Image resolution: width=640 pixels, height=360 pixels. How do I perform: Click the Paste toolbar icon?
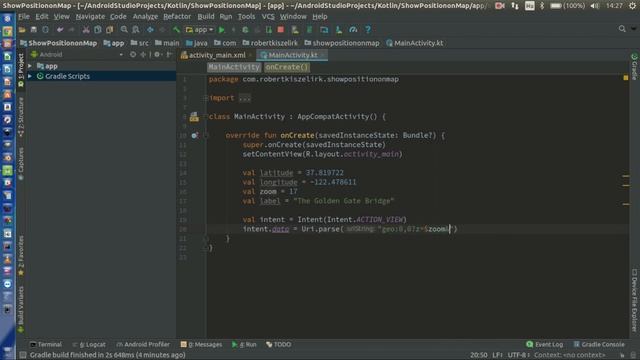coord(109,30)
